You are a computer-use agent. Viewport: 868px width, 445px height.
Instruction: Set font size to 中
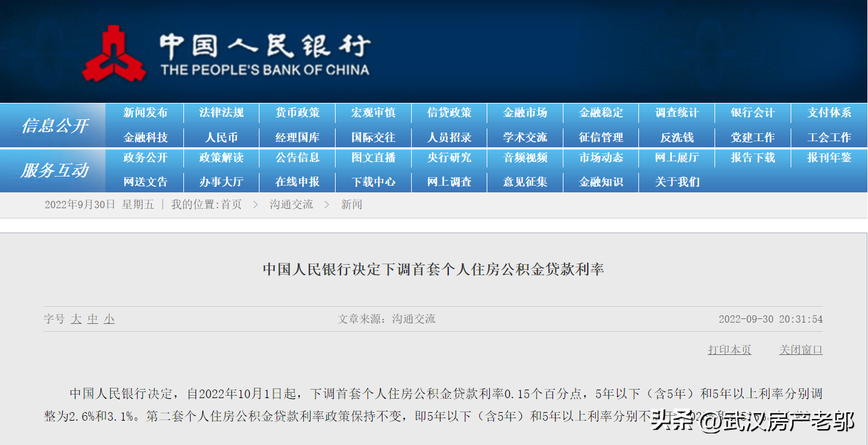click(93, 319)
